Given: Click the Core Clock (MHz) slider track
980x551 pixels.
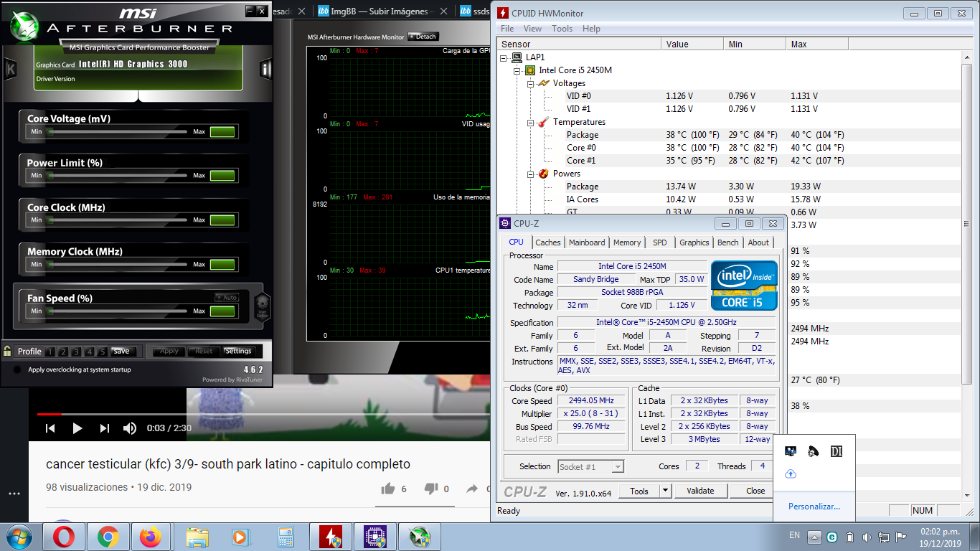Looking at the screenshot, I should pyautogui.click(x=118, y=220).
